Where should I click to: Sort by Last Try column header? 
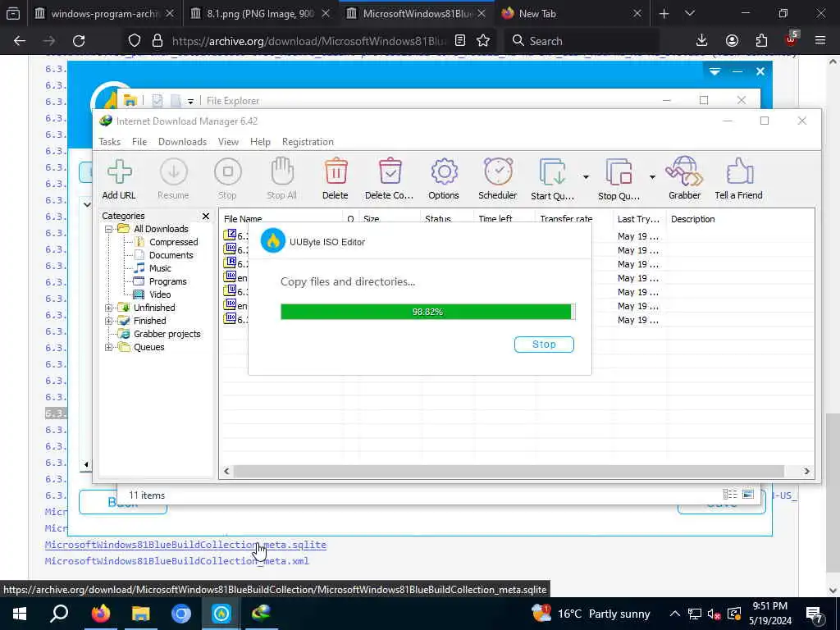pyautogui.click(x=638, y=219)
